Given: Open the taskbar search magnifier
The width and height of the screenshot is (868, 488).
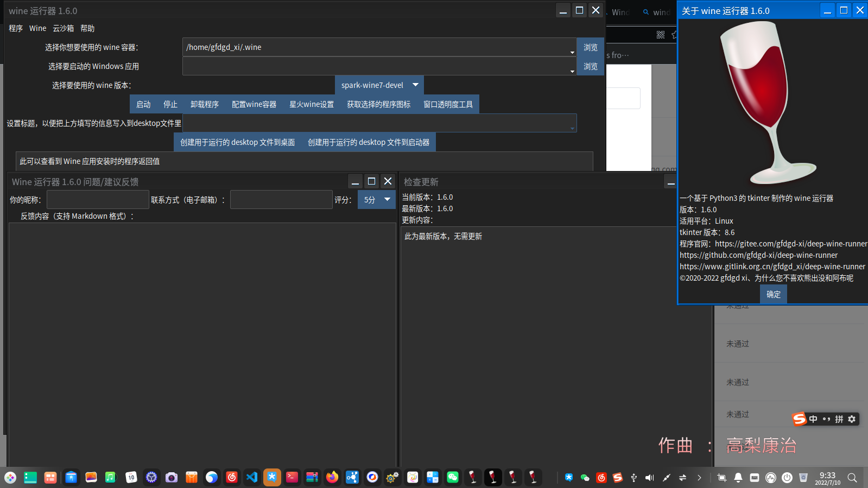Looking at the screenshot, I should [x=852, y=478].
